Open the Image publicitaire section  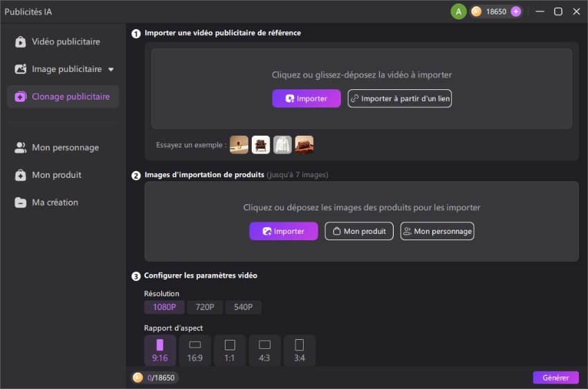coord(63,69)
